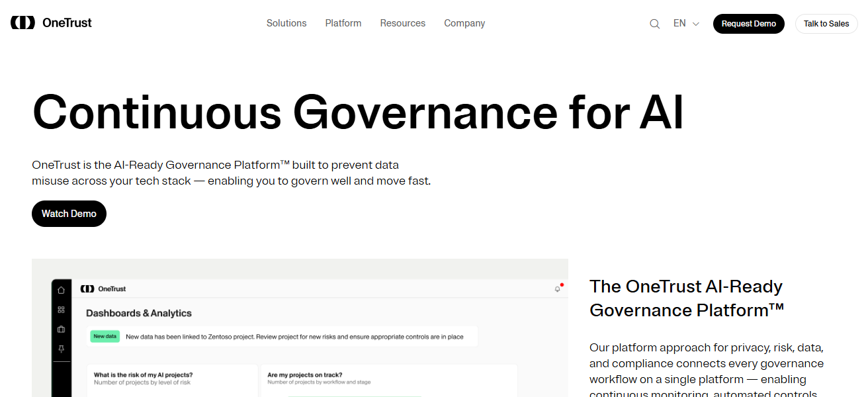Viewport: 868px width, 397px height.
Task: Click the briefcase icon in dashboard sidebar
Action: tap(61, 329)
